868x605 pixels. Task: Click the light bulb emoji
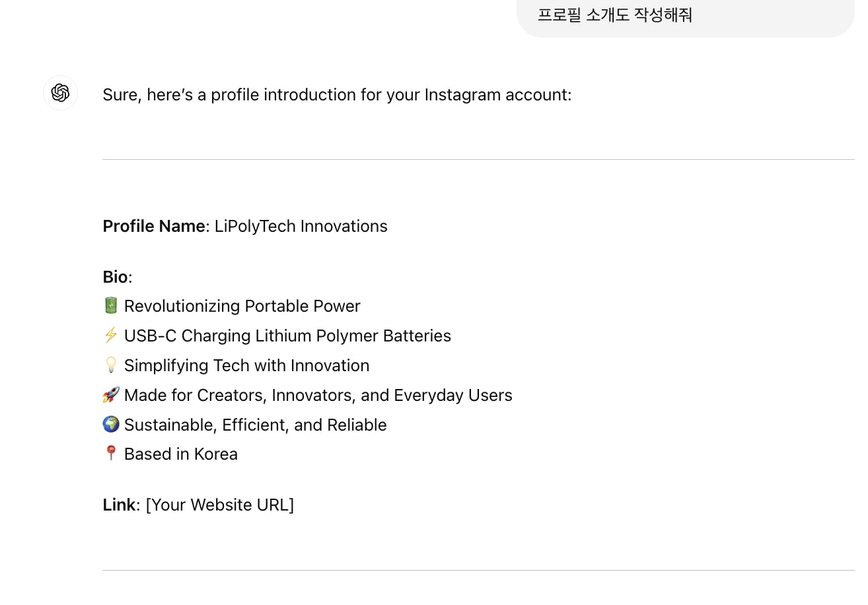pos(111,365)
